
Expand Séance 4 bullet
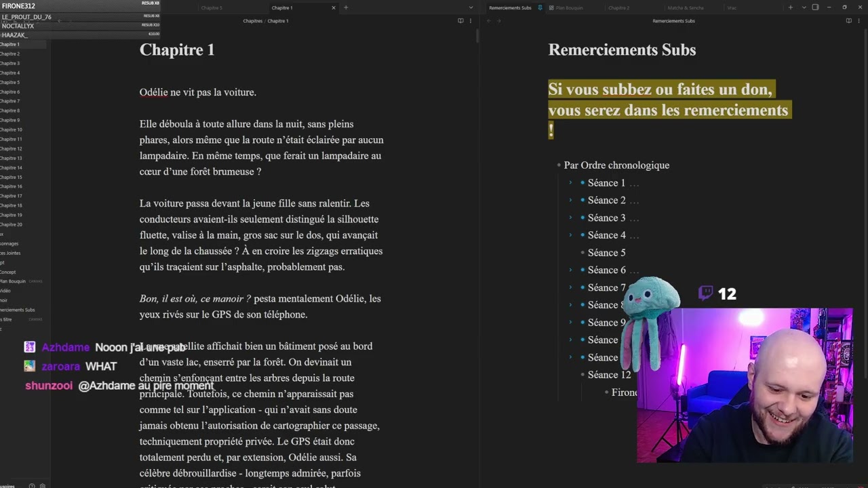[570, 235]
